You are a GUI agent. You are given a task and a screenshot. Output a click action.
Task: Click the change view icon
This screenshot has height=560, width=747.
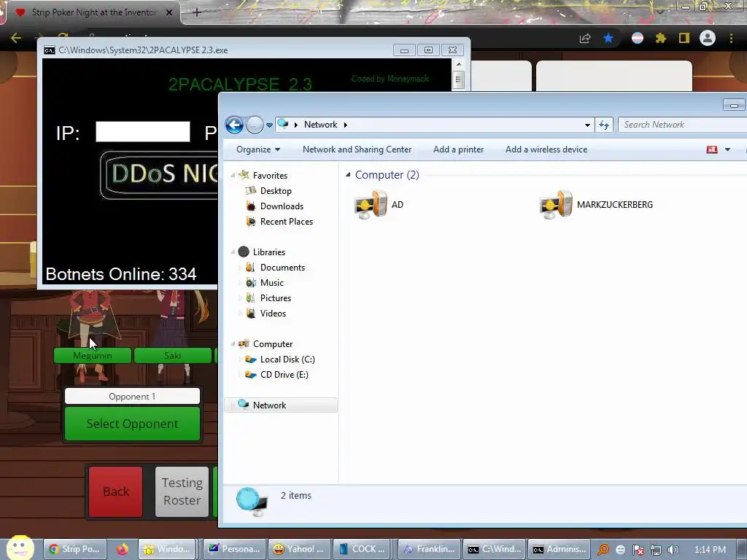point(712,149)
